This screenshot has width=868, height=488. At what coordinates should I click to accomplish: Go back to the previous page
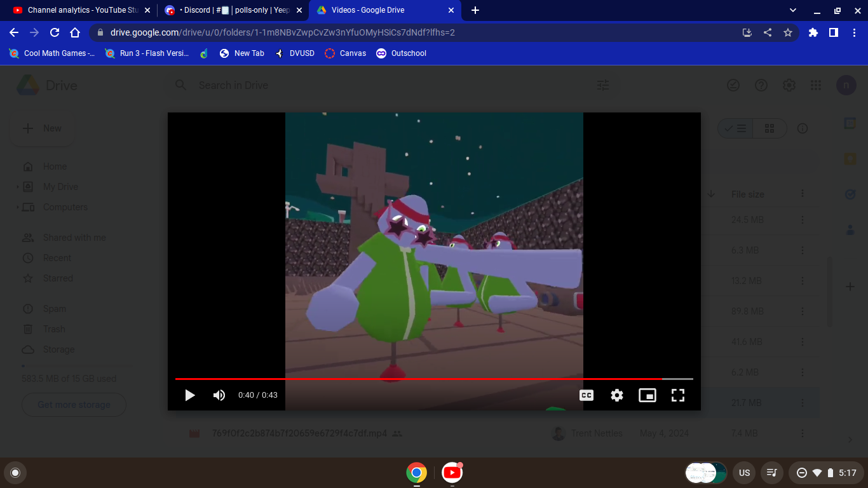click(14, 32)
